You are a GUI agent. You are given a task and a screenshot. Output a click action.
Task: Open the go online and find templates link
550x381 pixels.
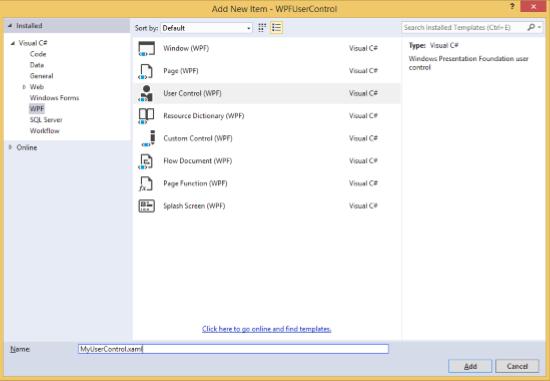(267, 329)
